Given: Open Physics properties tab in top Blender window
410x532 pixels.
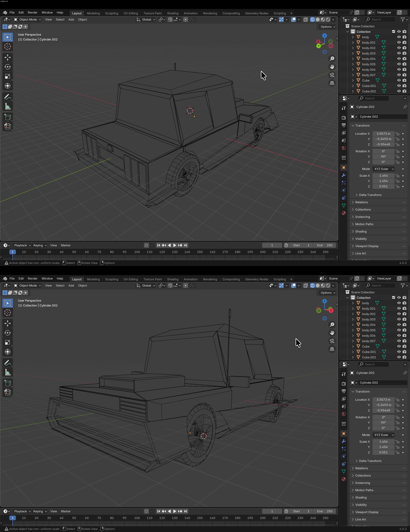Looking at the screenshot, I should (344, 190).
